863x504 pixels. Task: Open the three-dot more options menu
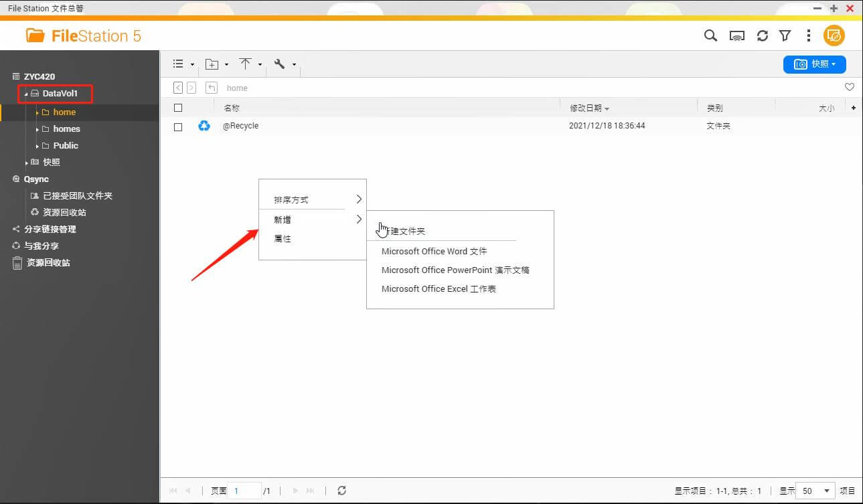click(x=809, y=36)
